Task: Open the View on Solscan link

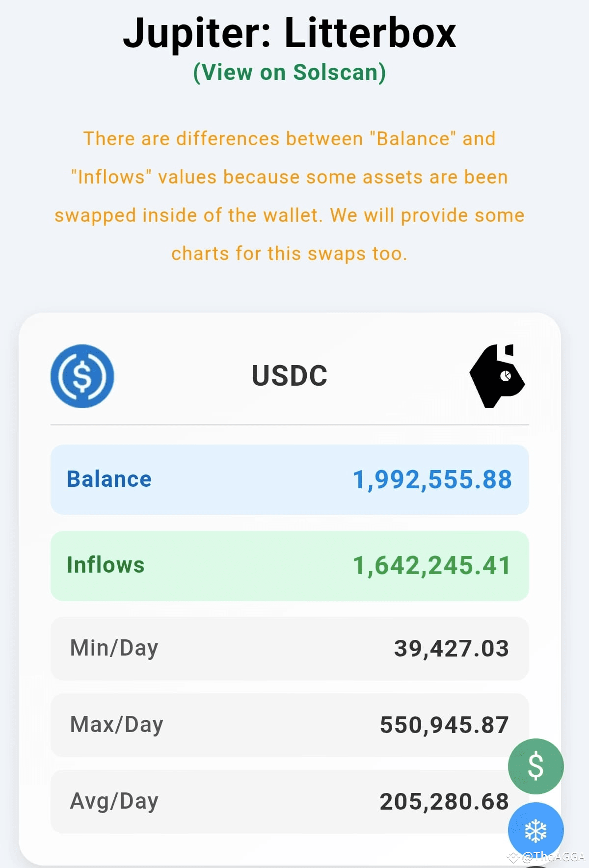Action: [290, 72]
